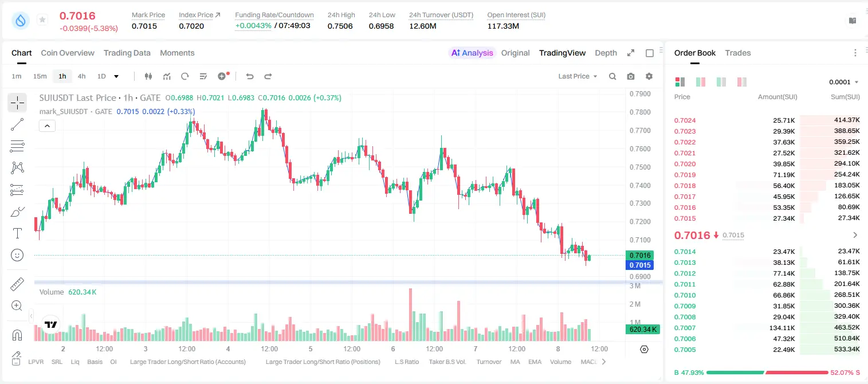
Task: Switch to the Trades tab
Action: coord(738,53)
